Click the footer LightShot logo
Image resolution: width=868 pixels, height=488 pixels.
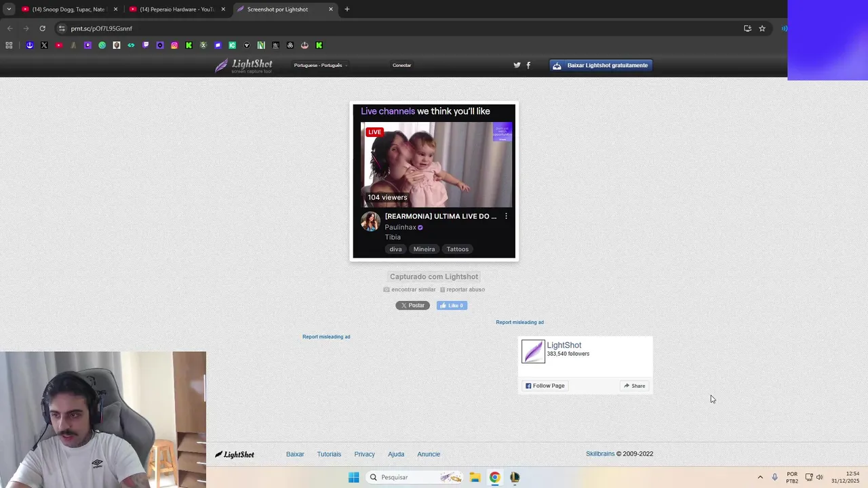[235, 454]
